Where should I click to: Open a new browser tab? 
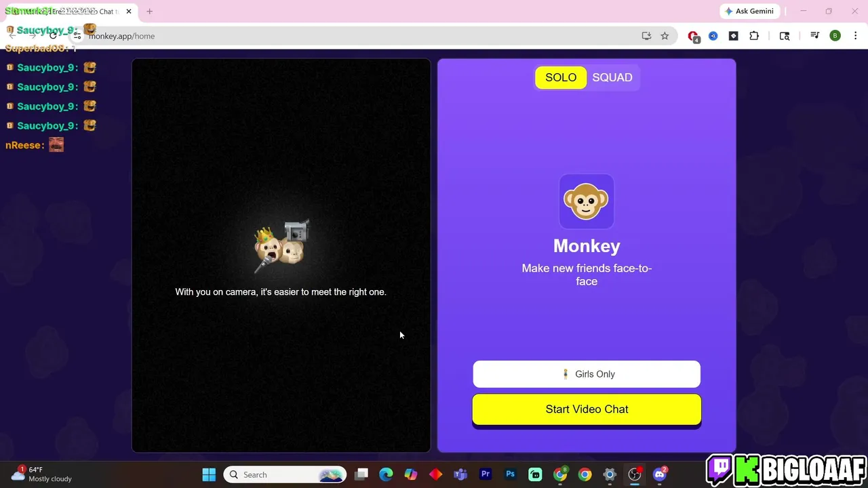pos(150,12)
